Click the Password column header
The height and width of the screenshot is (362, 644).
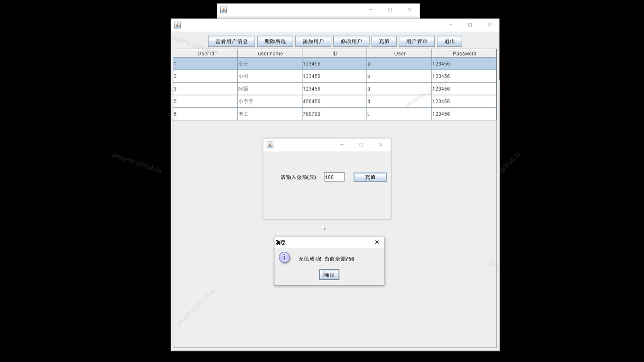click(x=464, y=53)
